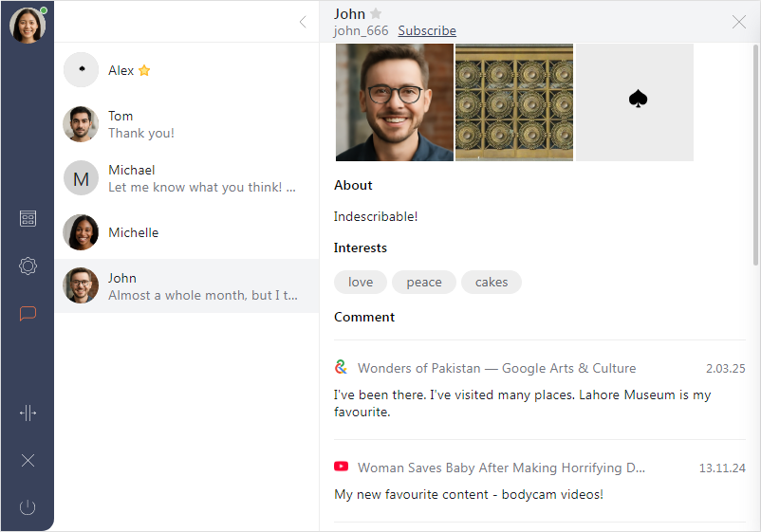Click the X icon in left sidebar

tap(28, 461)
